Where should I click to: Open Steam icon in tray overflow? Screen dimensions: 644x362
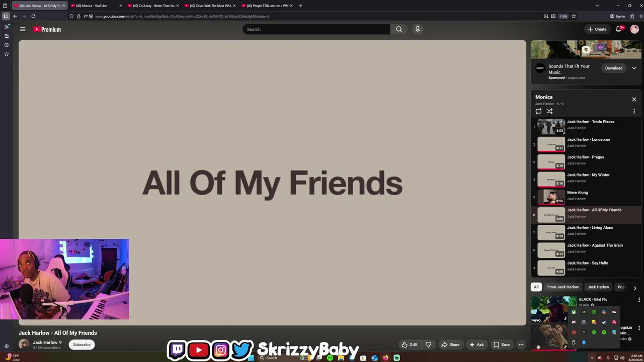604,322
